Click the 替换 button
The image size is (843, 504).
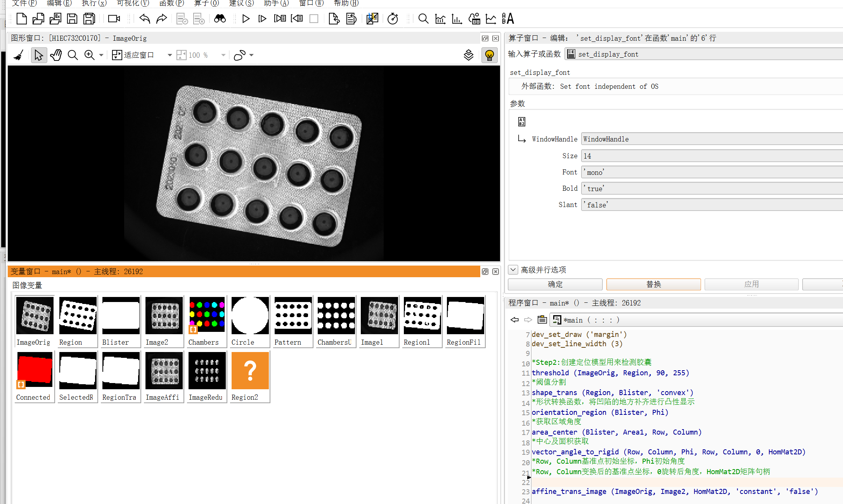(x=653, y=284)
